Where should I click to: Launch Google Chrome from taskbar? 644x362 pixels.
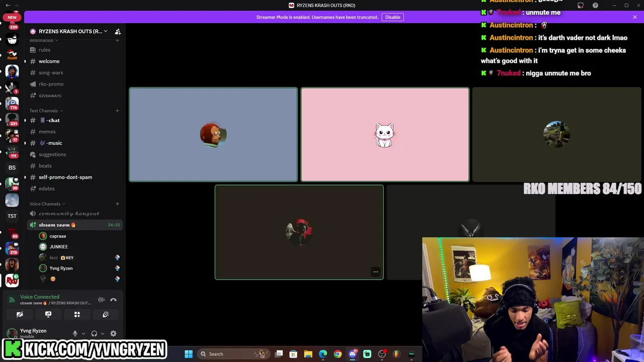tap(338, 354)
